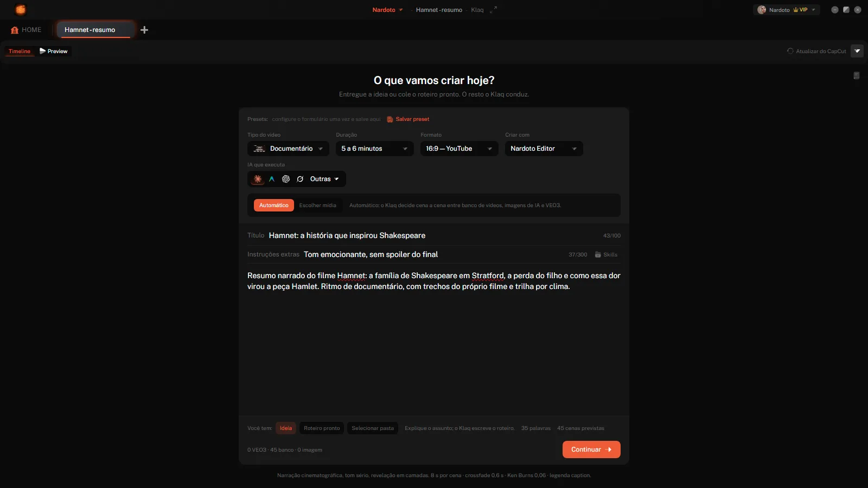Open the Tipo do vídeo Documentário dropdown
This screenshot has height=488, width=868.
click(x=288, y=149)
